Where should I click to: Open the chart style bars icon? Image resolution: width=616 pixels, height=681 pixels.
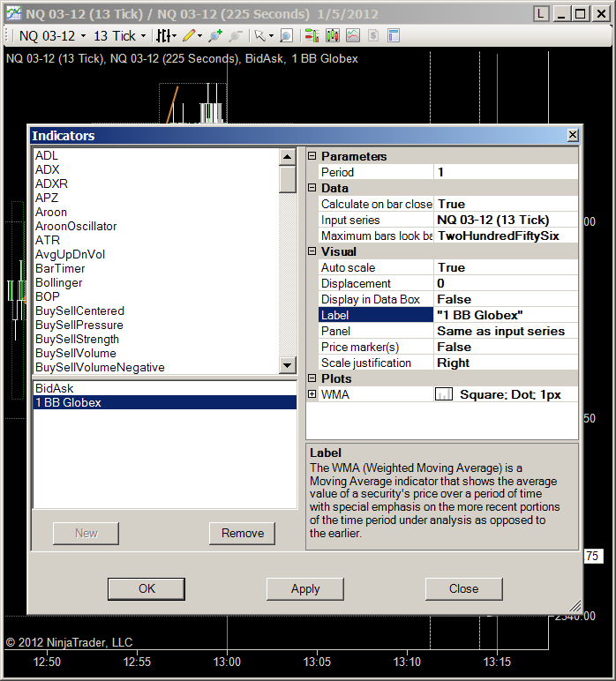point(164,35)
